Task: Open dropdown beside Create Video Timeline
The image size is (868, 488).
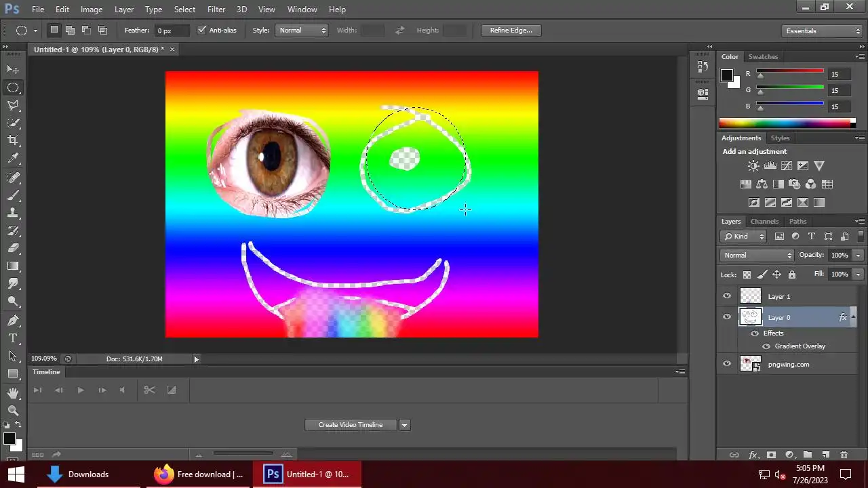Action: 405,425
